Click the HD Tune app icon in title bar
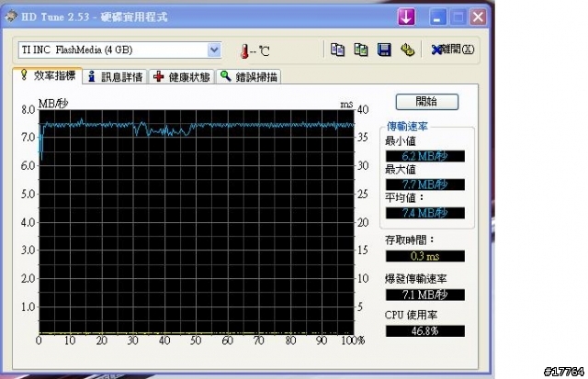588x379 pixels. pos(12,17)
